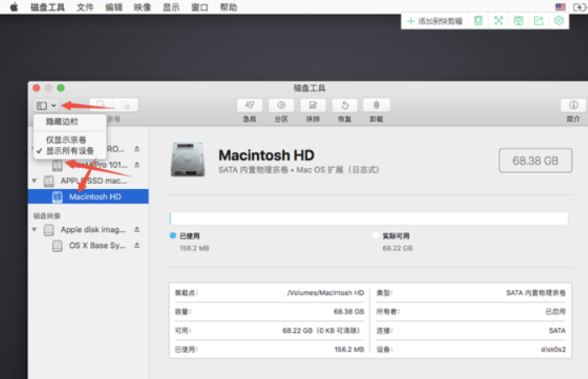Image resolution: width=588 pixels, height=379 pixels.
Task: Click the 已启用 value in 所有者 row
Action: click(x=555, y=312)
